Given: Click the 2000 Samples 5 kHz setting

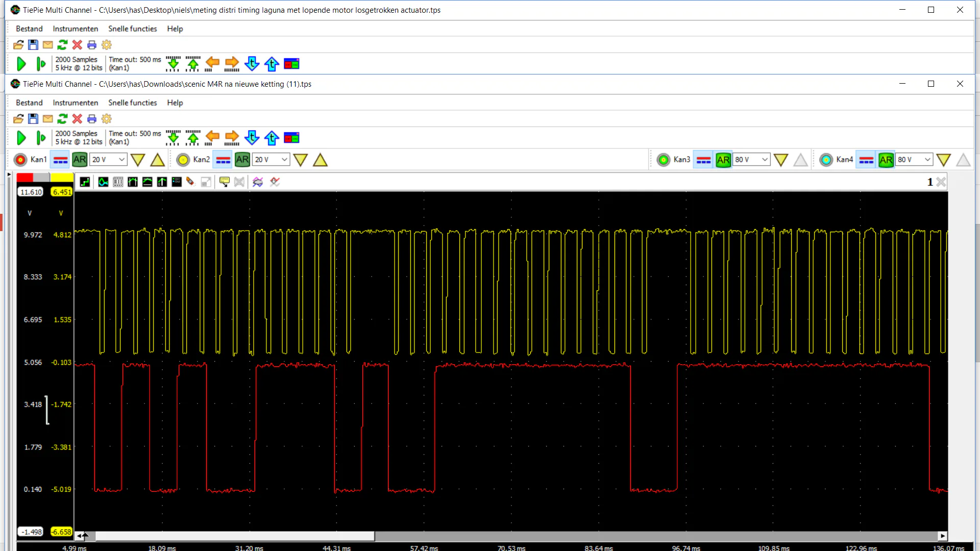Looking at the screenshot, I should click(x=79, y=138).
